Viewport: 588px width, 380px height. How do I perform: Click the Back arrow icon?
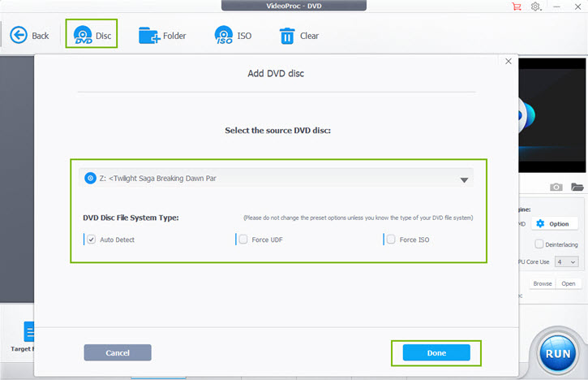pyautogui.click(x=19, y=35)
